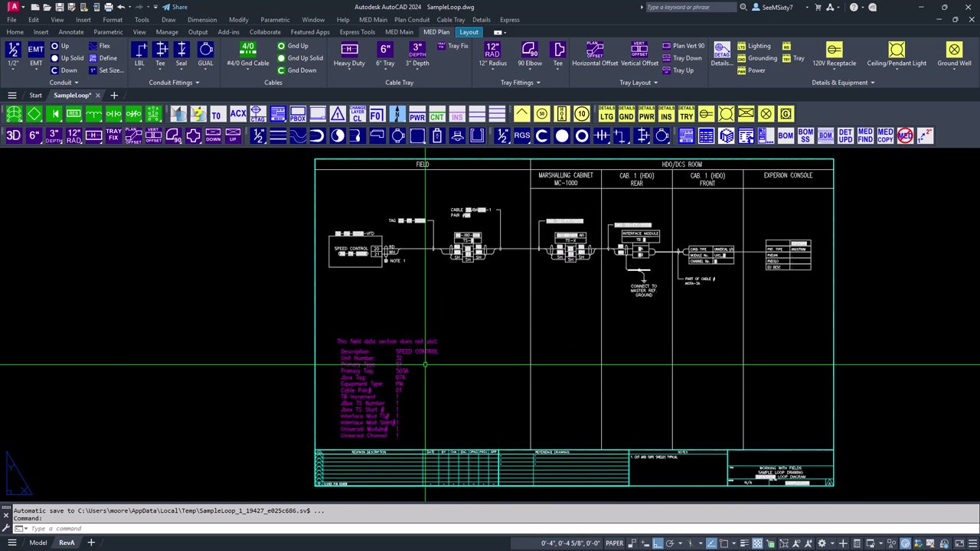This screenshot has width=980, height=551.
Task: Open the MED Plan ribbon tab
Action: [436, 32]
